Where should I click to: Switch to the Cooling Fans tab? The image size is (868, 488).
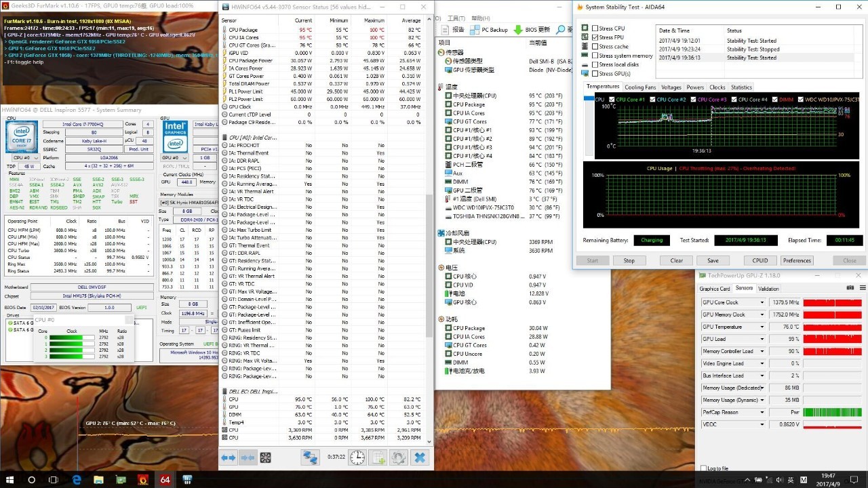click(640, 87)
